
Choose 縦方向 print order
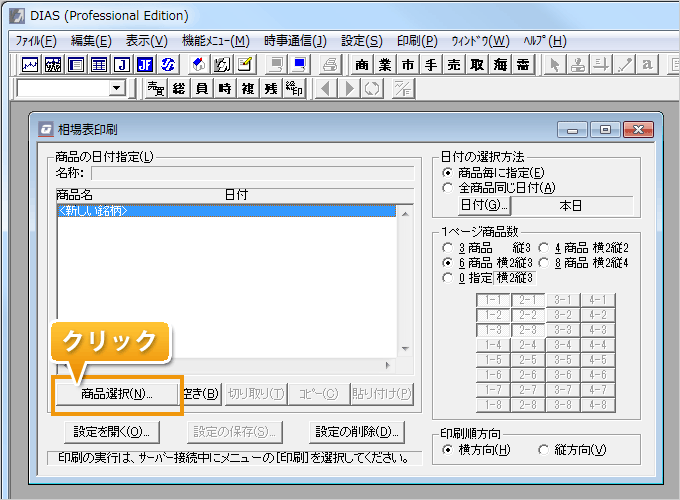point(544,450)
